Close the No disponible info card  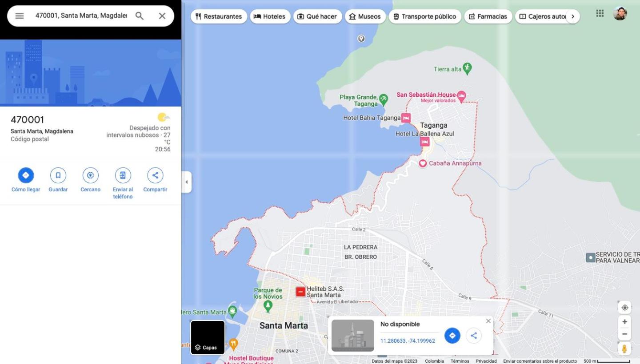[x=488, y=321]
